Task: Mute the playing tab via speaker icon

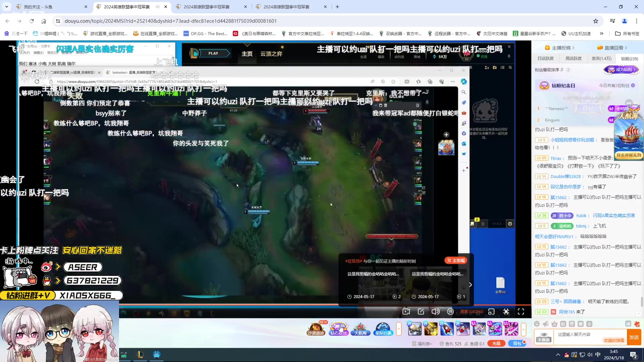Action: (158, 7)
